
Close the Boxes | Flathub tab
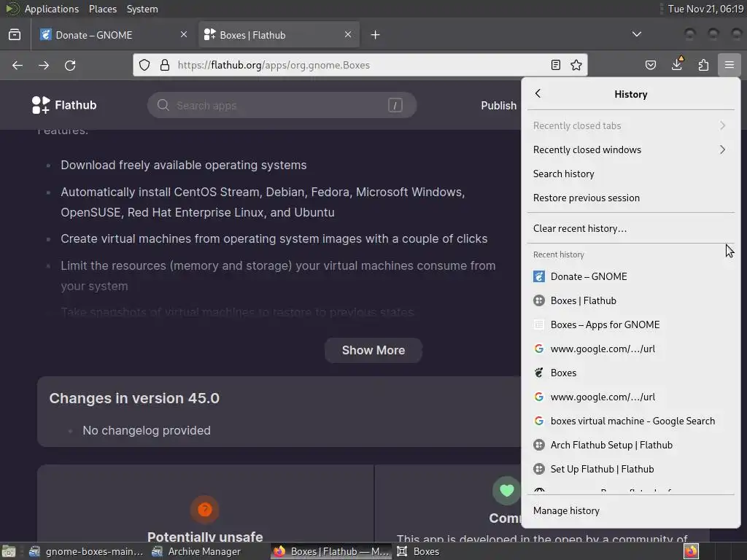pos(348,35)
